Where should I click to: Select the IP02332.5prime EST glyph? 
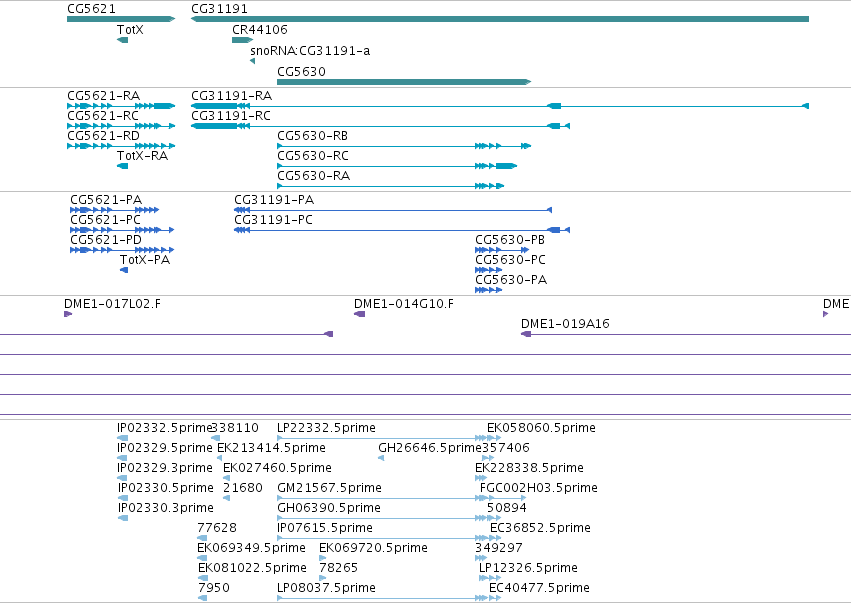coord(123,438)
